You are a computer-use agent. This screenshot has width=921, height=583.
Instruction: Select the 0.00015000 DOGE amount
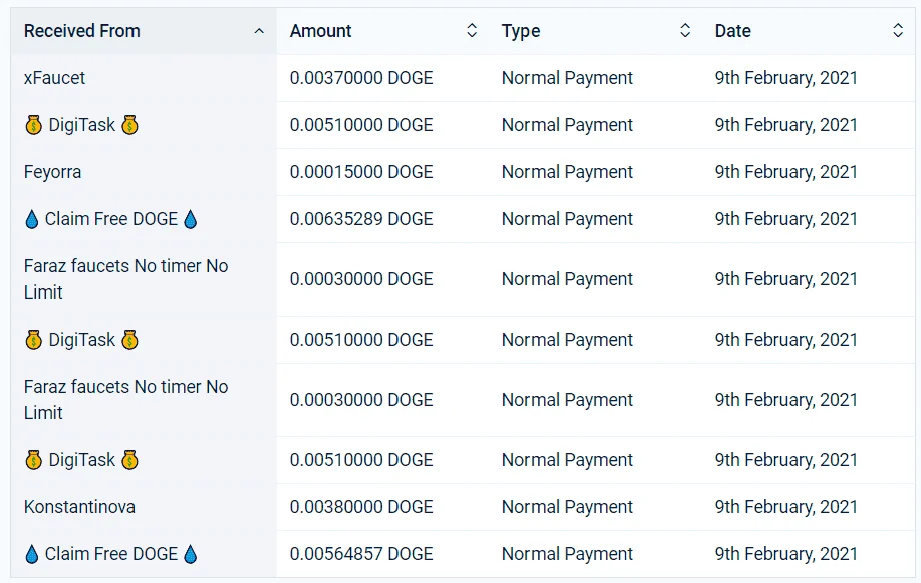(361, 171)
